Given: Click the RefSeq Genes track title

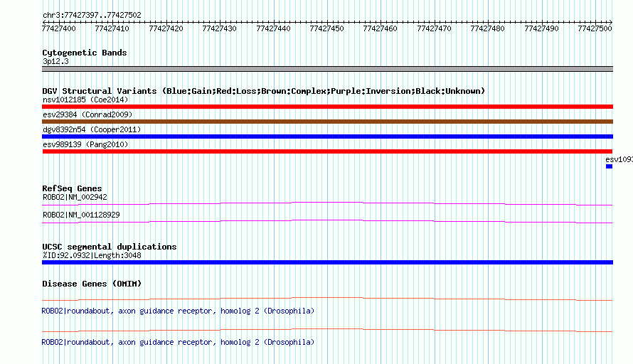Looking at the screenshot, I should (72, 188).
